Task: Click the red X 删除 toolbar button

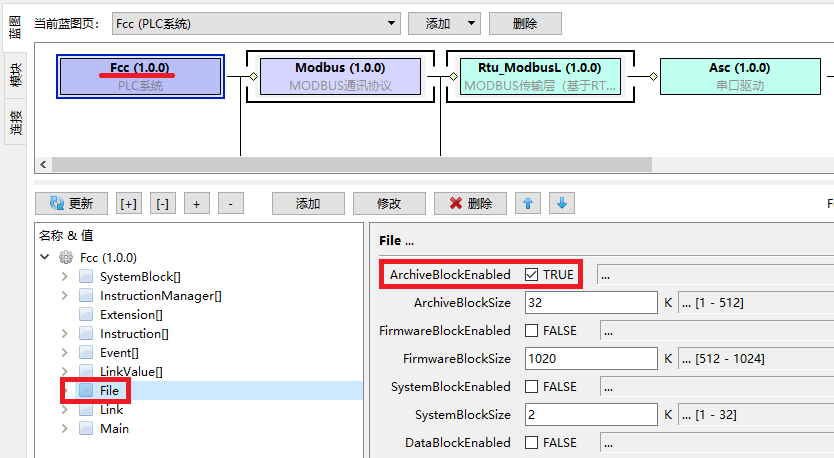Action: (470, 203)
